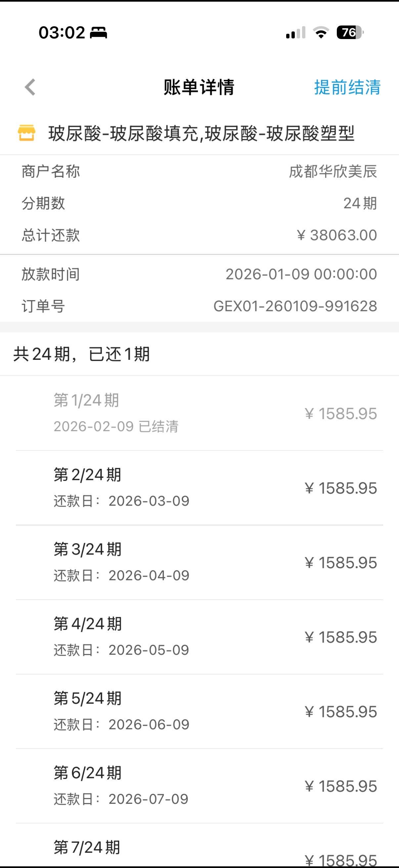Tap the back arrow icon

click(30, 87)
